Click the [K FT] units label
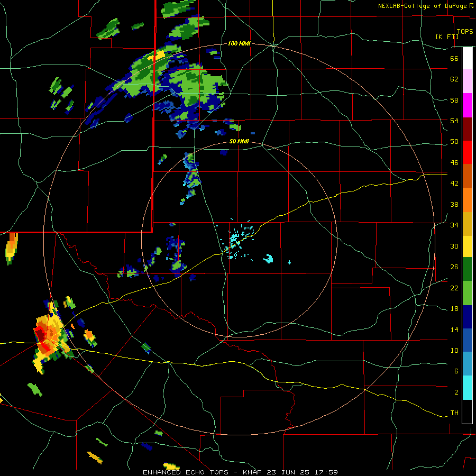This screenshot has height=476, width=476. tap(447, 36)
